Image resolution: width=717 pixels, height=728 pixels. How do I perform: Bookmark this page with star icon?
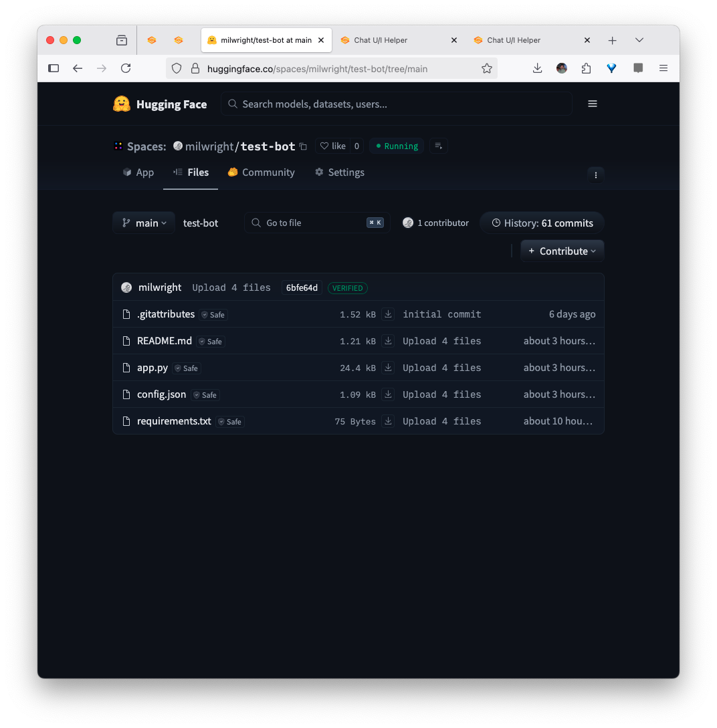pos(487,68)
